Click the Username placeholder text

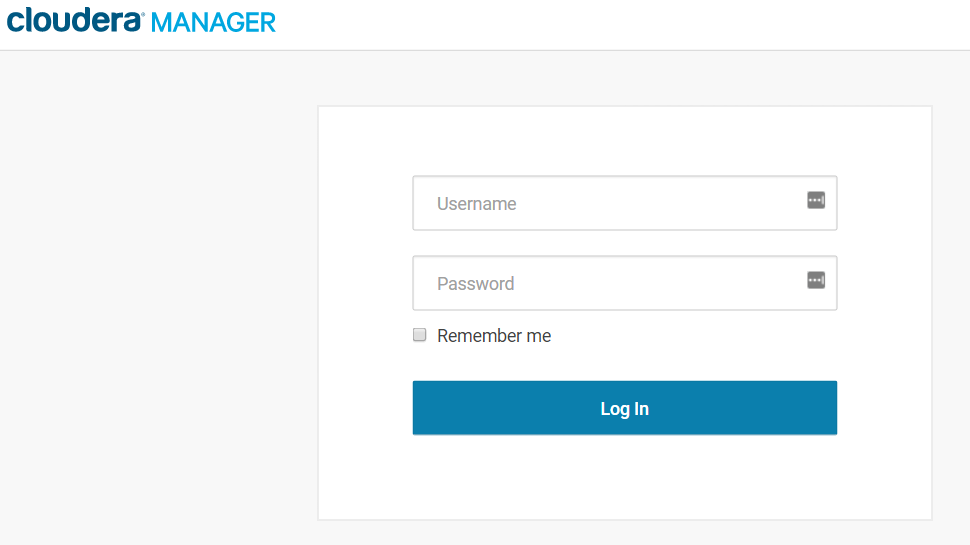pyautogui.click(x=477, y=204)
